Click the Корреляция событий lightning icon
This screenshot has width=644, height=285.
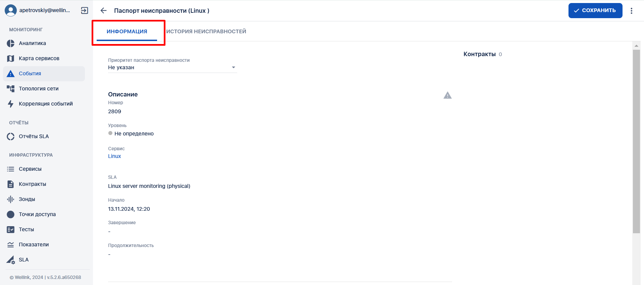coord(11,104)
